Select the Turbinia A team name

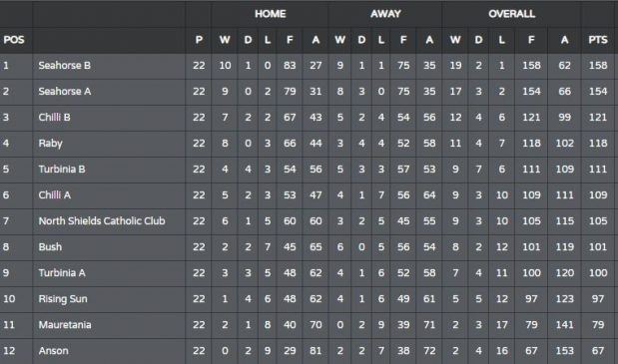click(62, 273)
